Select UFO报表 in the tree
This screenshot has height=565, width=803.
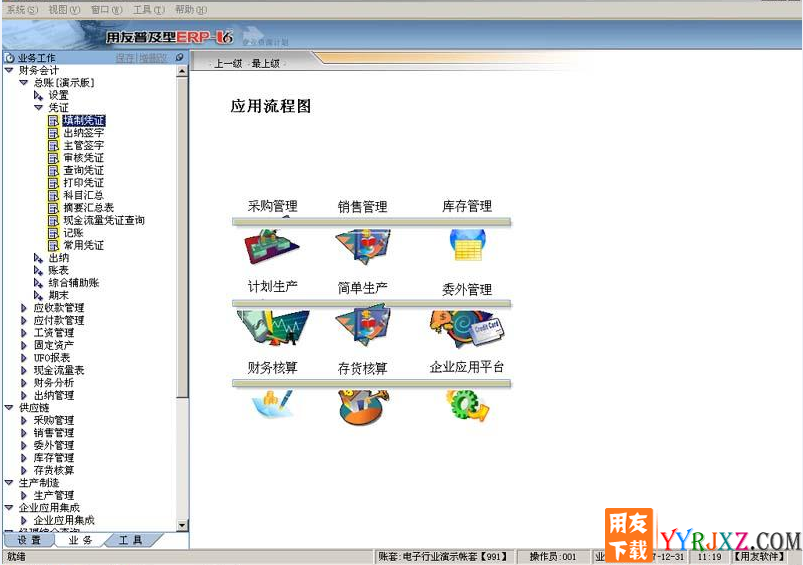pos(52,358)
